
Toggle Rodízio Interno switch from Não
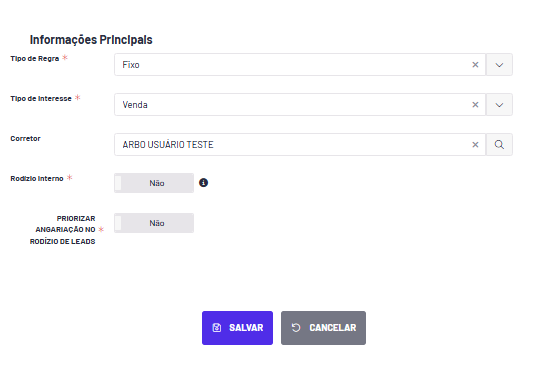(154, 183)
